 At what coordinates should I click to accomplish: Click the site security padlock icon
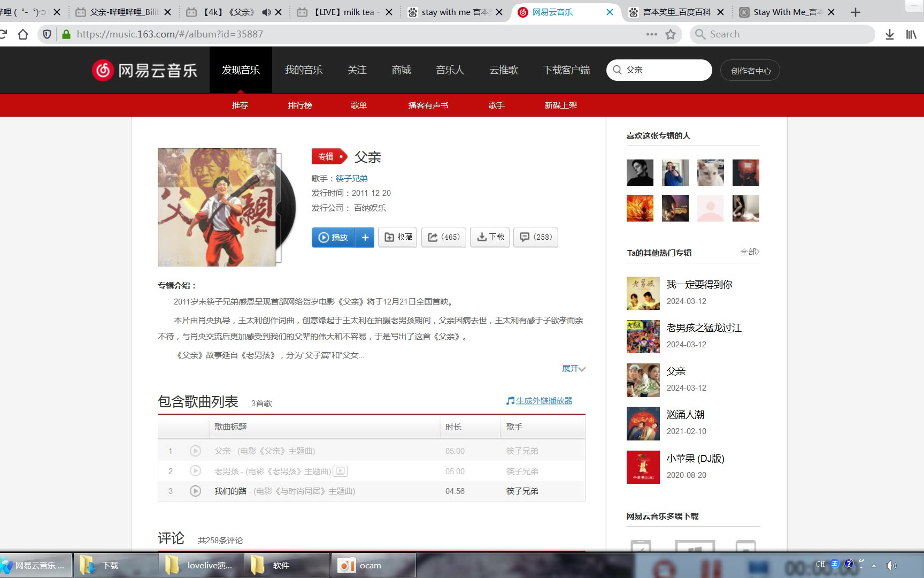coord(66,34)
